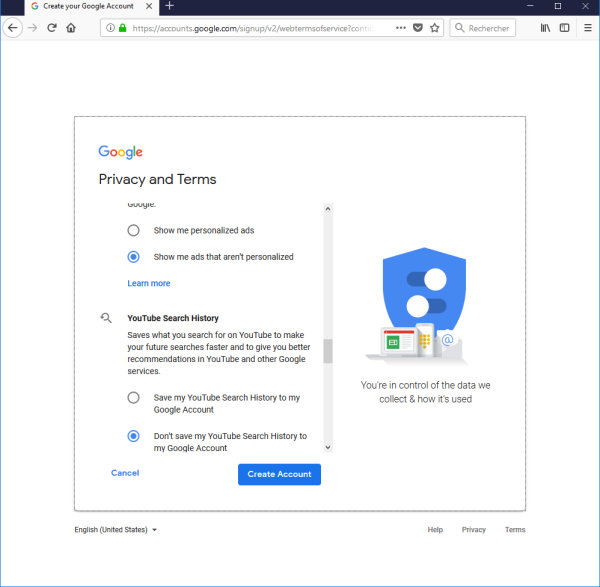Viewport: 600px width, 587px height.
Task: Toggle the sidebar view
Action: click(564, 28)
